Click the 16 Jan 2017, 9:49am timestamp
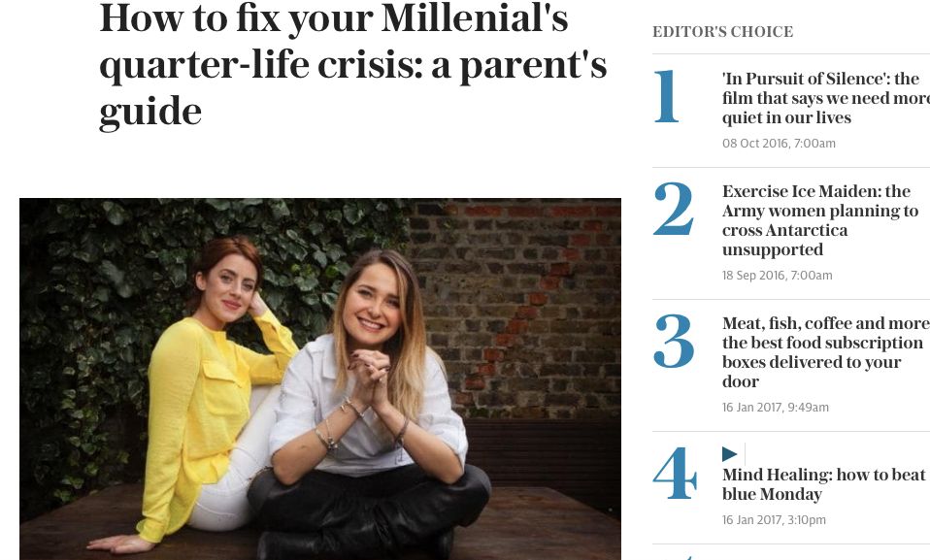 775,408
